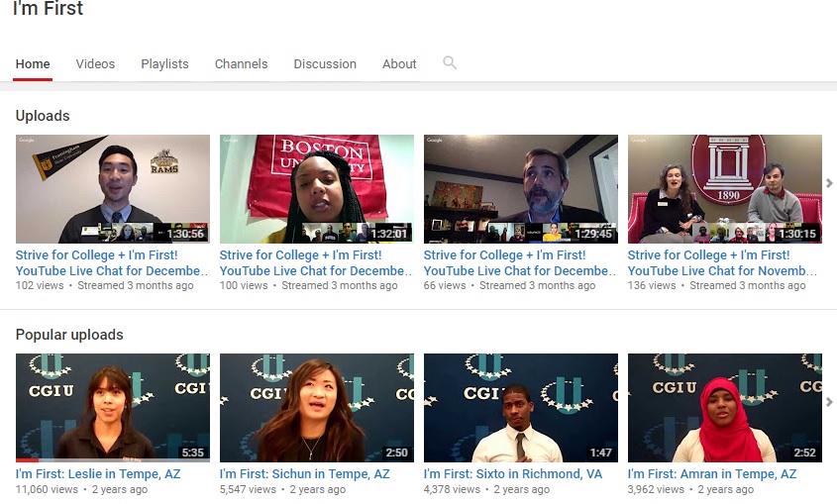Play the 1890 seal video thumbnail

pos(725,189)
